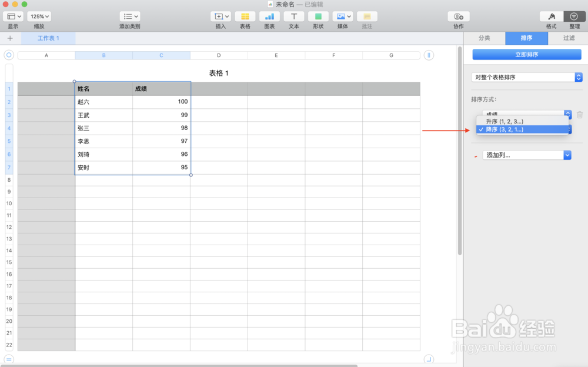Screen dimensions: 588x367
Task: Open the 对整个表格排序 dropdown
Action: [526, 77]
